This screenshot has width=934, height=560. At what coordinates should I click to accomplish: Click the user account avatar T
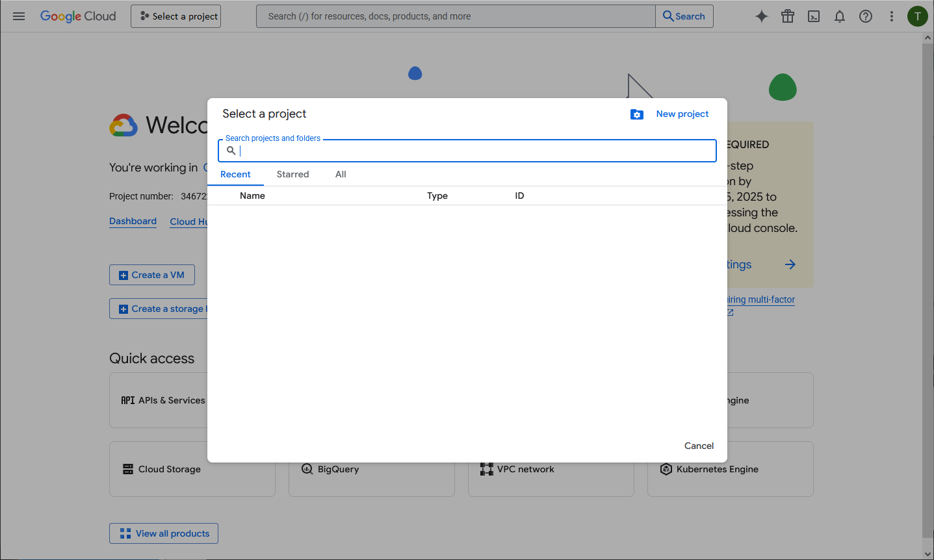point(917,16)
